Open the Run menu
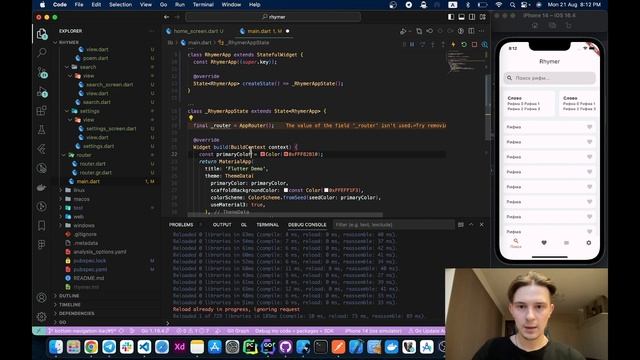 [180, 4]
